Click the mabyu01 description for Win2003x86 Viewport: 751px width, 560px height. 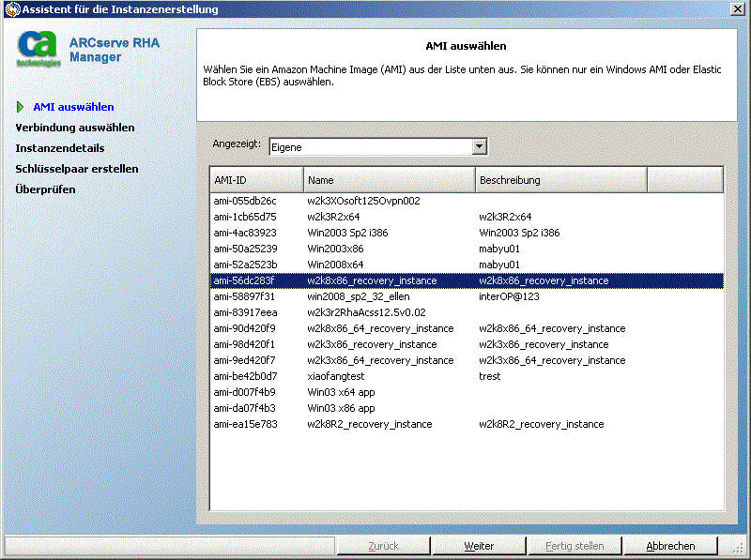[x=499, y=249]
